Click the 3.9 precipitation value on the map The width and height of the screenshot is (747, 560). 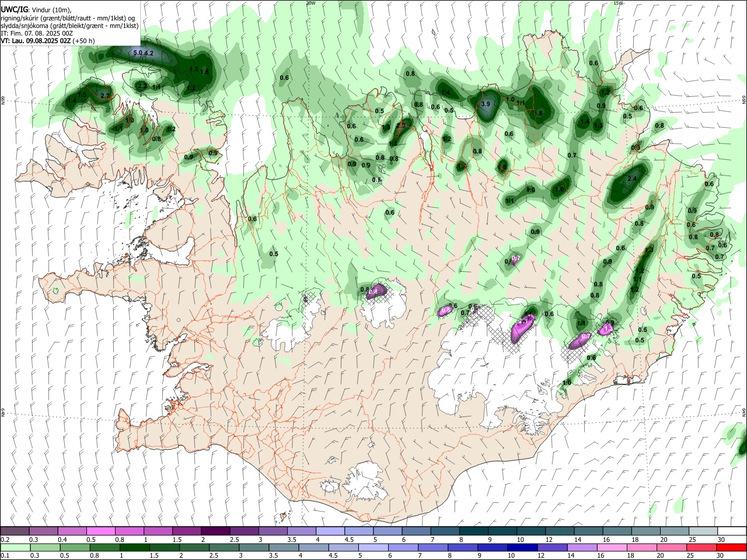[x=486, y=104]
